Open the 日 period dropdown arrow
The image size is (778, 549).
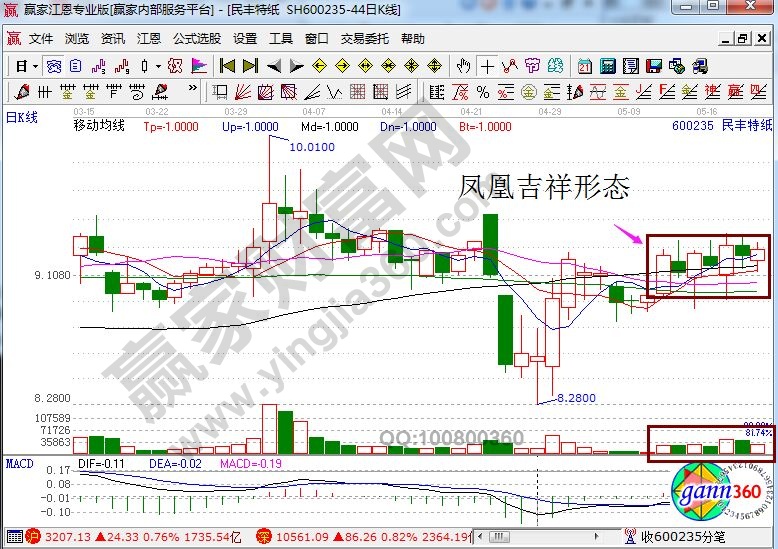(35, 66)
